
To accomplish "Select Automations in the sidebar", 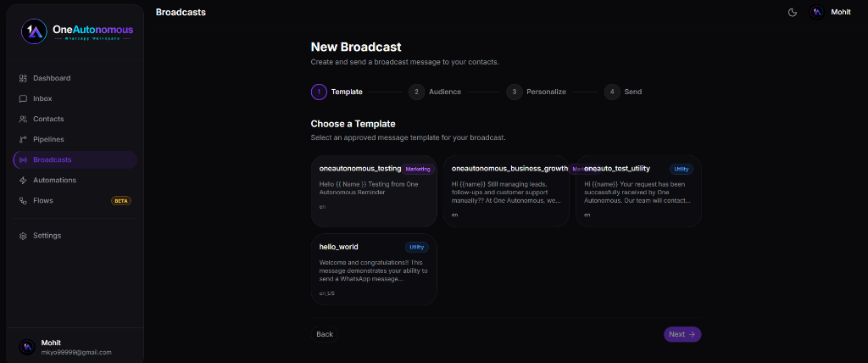I will click(x=75, y=180).
